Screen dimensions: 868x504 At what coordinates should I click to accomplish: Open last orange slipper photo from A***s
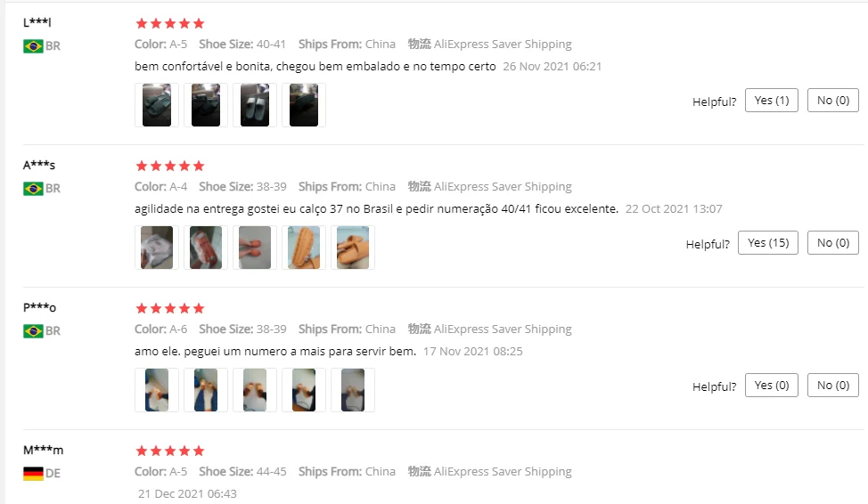(353, 248)
